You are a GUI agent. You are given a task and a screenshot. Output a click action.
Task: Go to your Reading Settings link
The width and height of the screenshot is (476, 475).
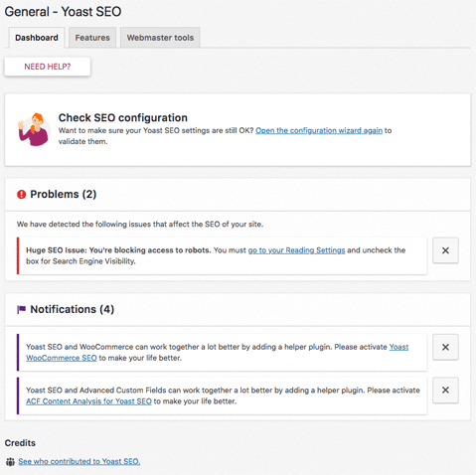(x=296, y=250)
